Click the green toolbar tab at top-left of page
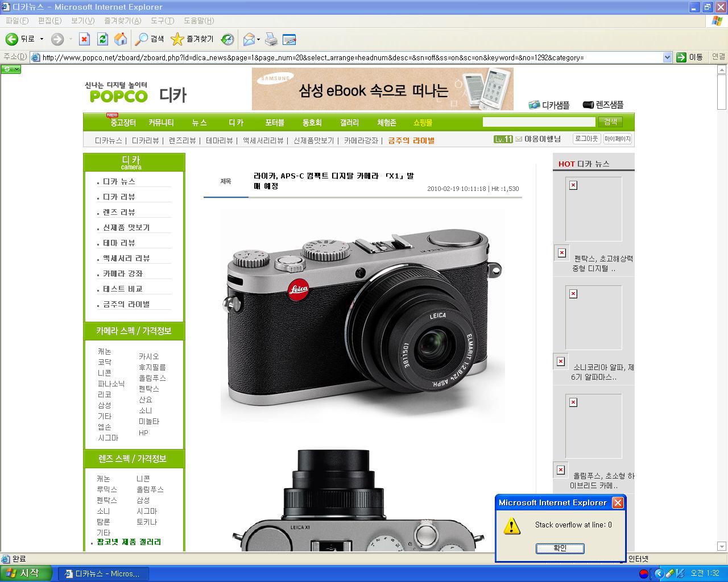Image resolution: width=728 pixels, height=582 pixels. [x=11, y=69]
